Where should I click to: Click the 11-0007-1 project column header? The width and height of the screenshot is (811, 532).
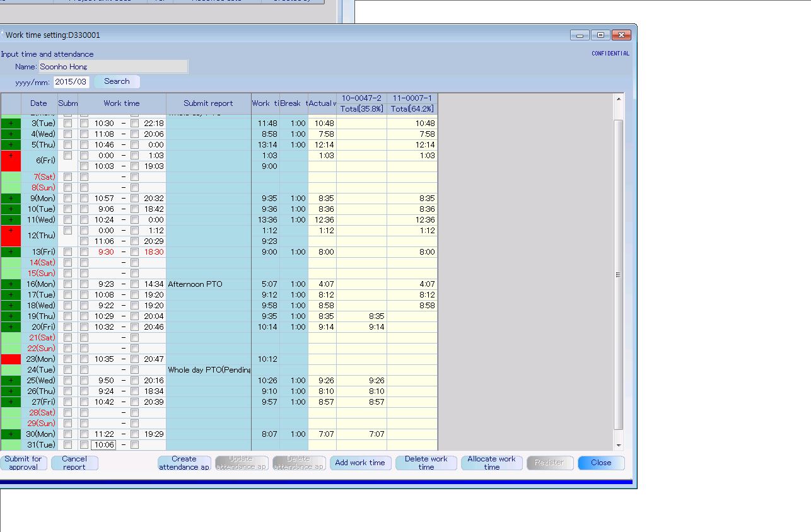[412, 98]
